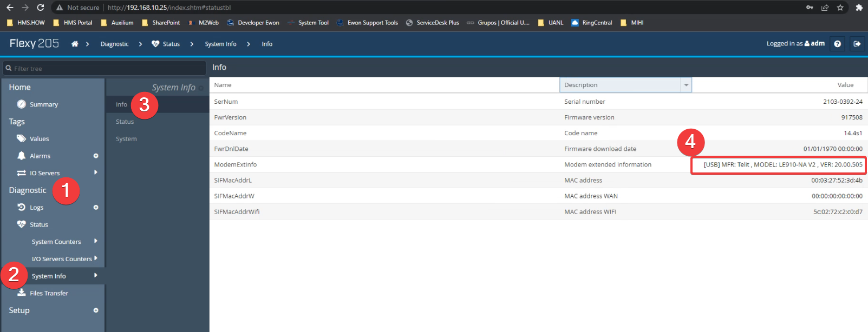This screenshot has height=332, width=868.
Task: Expand System Counters submenu arrow
Action: click(96, 241)
